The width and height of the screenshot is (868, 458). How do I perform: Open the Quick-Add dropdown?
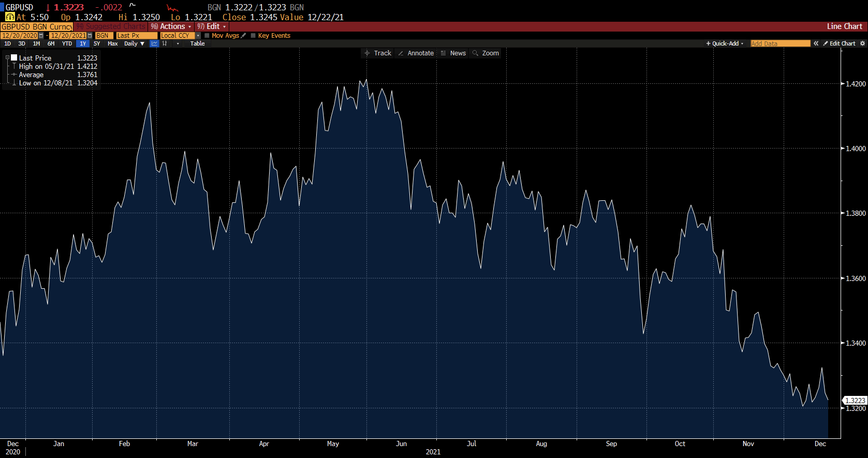coord(725,43)
